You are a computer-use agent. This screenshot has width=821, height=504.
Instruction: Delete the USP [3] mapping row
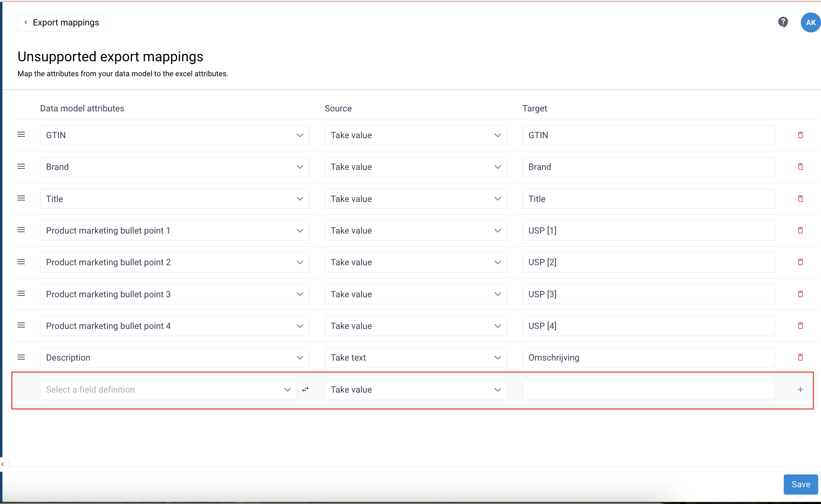tap(800, 294)
